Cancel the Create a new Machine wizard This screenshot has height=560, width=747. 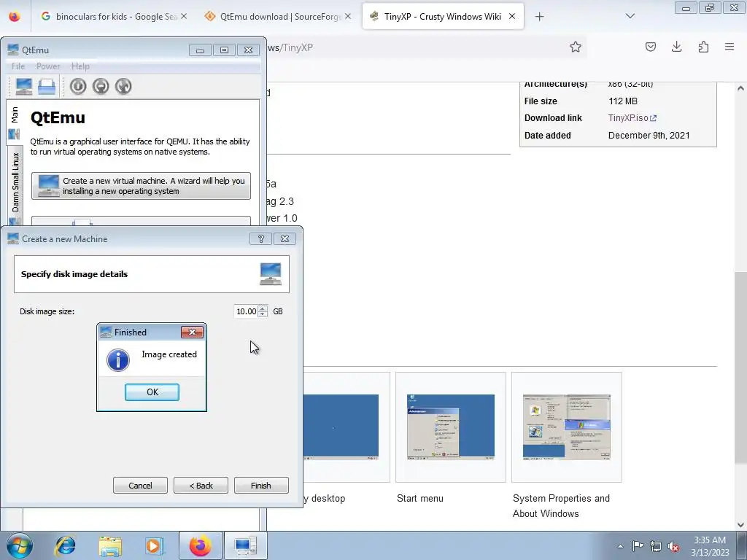(x=140, y=485)
